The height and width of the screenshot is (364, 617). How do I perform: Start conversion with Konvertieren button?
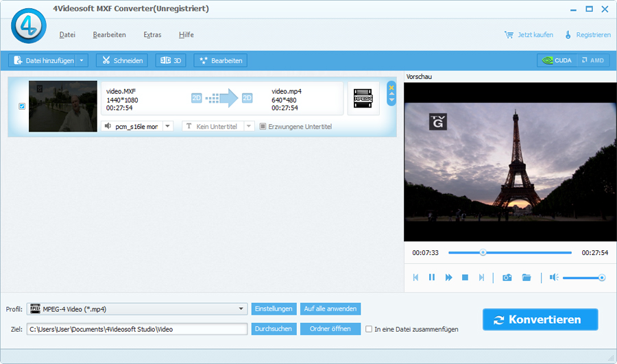(x=540, y=319)
